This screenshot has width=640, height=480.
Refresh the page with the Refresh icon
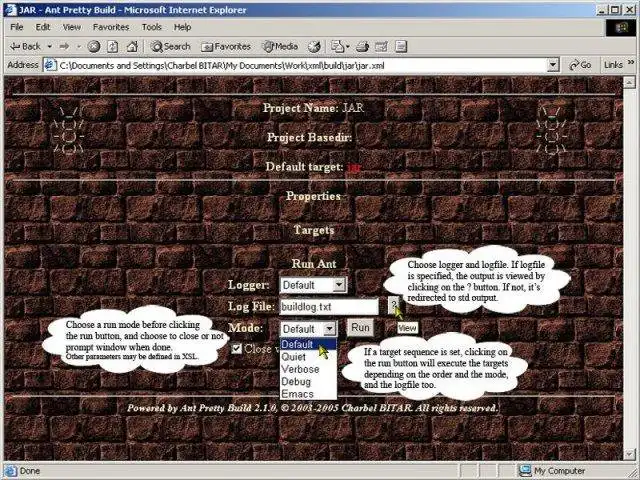click(113, 47)
